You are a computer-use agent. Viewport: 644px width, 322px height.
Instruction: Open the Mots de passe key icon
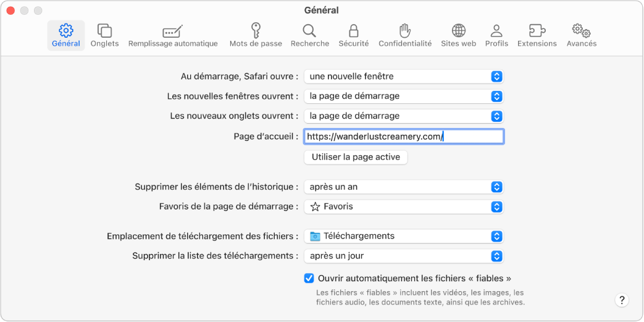[256, 35]
